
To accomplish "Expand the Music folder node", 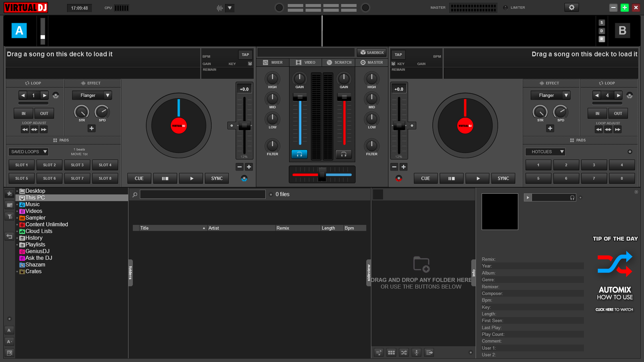I will point(17,204).
